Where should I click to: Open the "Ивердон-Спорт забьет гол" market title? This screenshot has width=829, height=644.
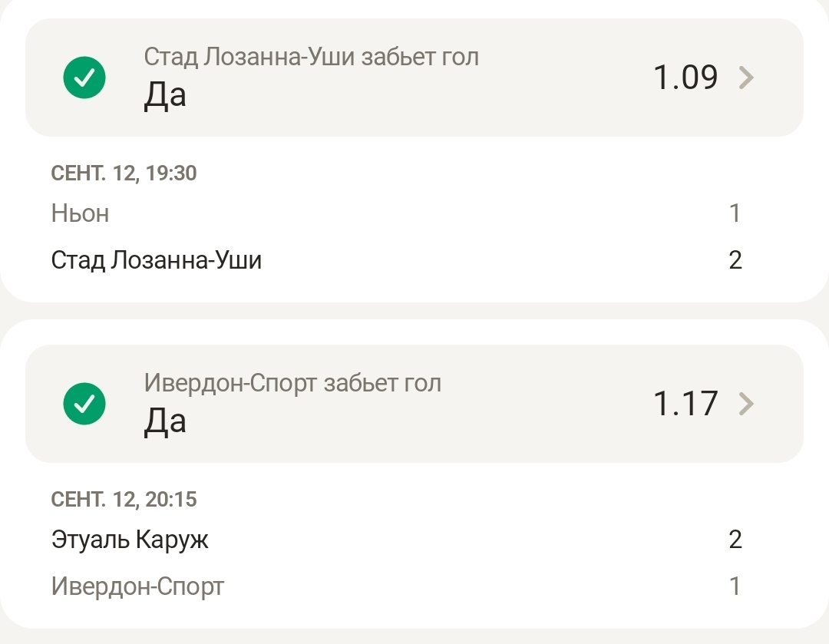[292, 383]
